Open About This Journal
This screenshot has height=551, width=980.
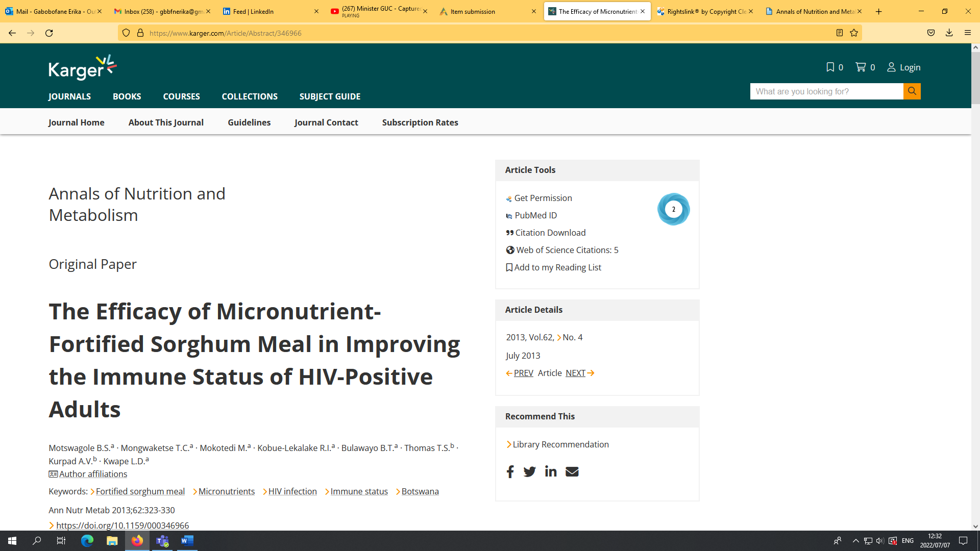166,122
